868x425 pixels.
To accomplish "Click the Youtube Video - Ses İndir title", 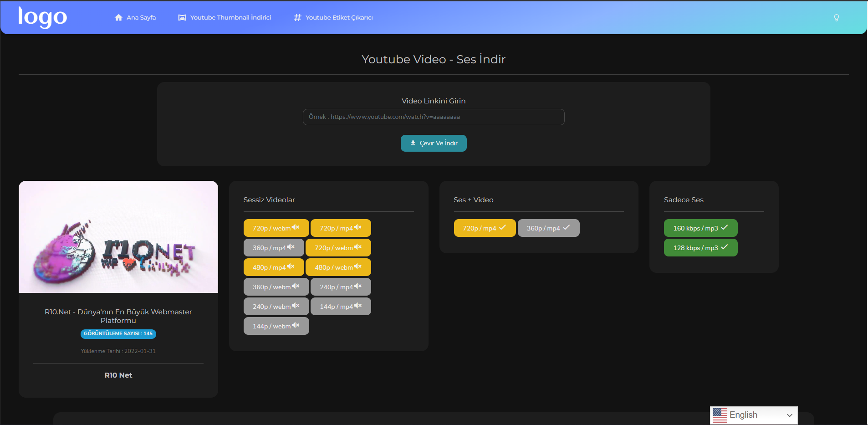I will tap(434, 59).
